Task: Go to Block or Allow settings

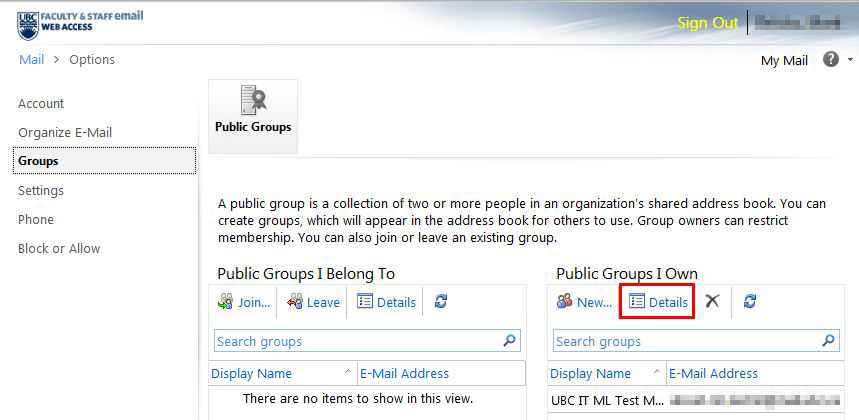Action: click(x=59, y=249)
